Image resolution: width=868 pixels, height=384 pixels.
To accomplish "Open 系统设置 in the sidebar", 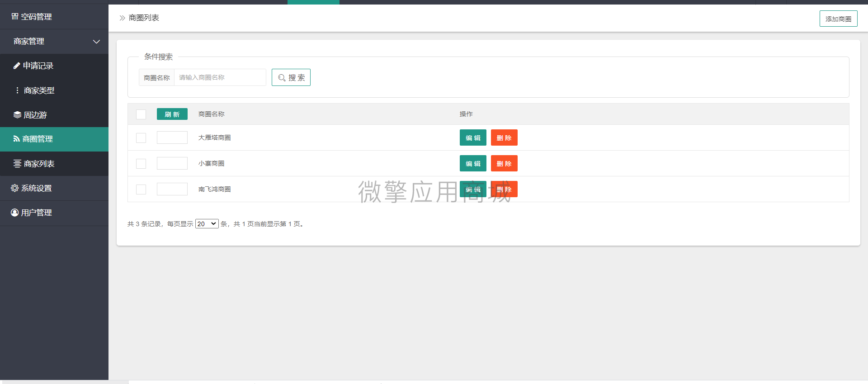I will click(54, 188).
